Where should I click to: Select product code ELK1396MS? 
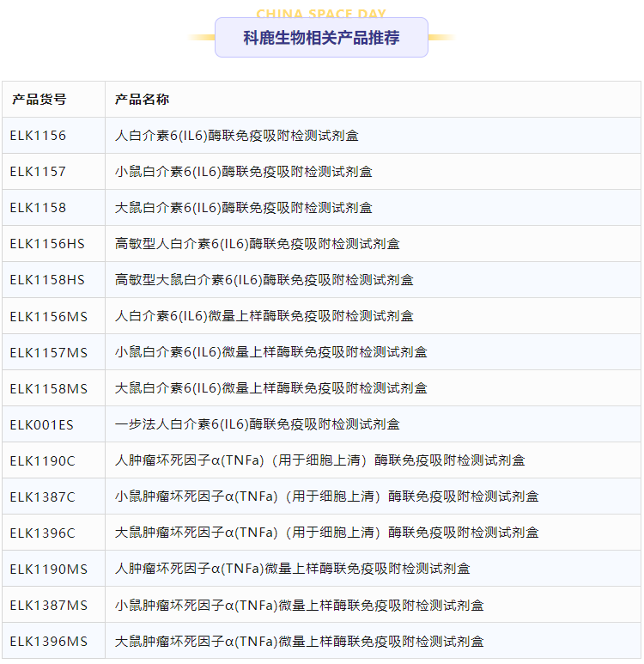[49, 641]
